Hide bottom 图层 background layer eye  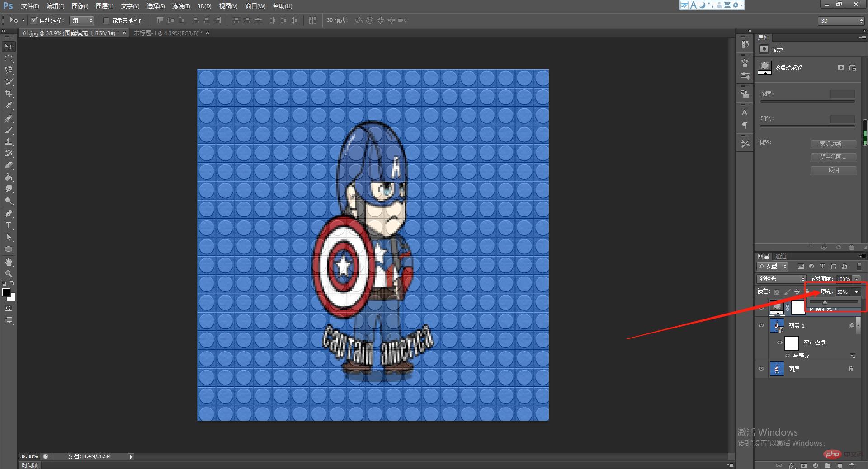coord(761,369)
